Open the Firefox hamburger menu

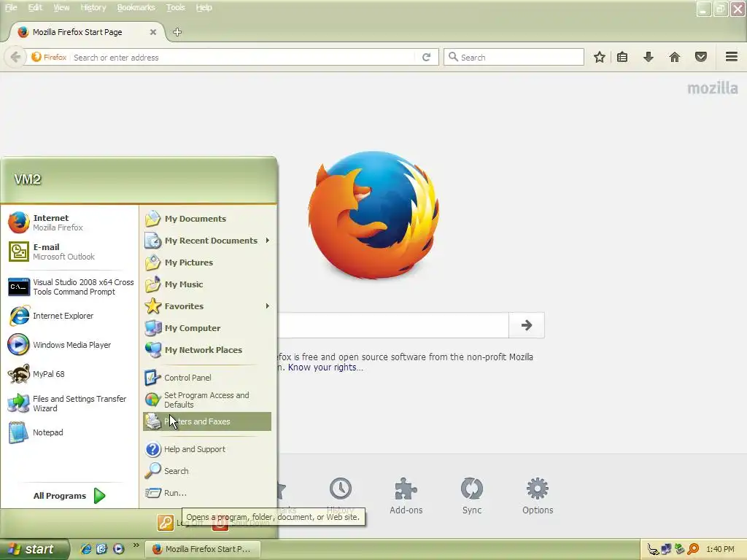click(732, 57)
